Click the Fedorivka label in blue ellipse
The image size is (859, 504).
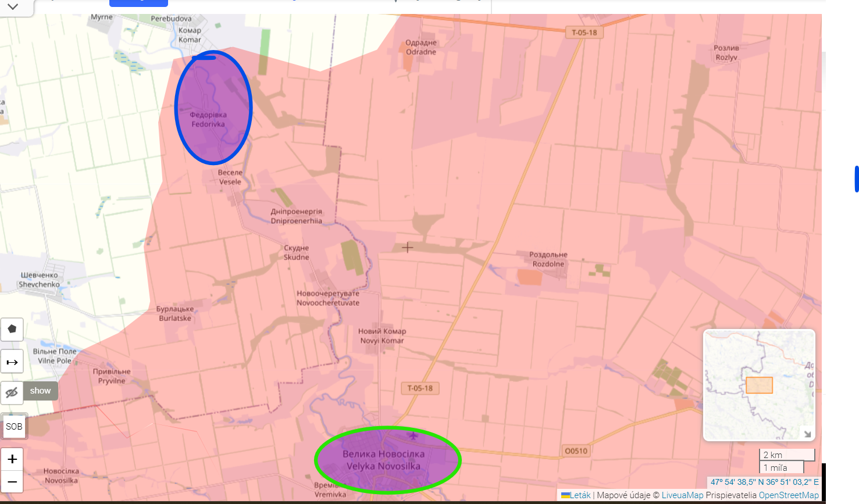pyautogui.click(x=208, y=120)
